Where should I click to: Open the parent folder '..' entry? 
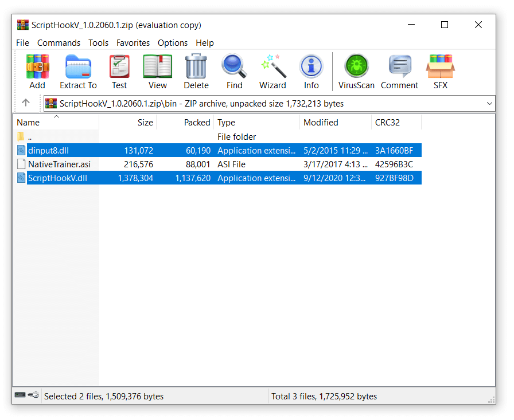tap(30, 137)
